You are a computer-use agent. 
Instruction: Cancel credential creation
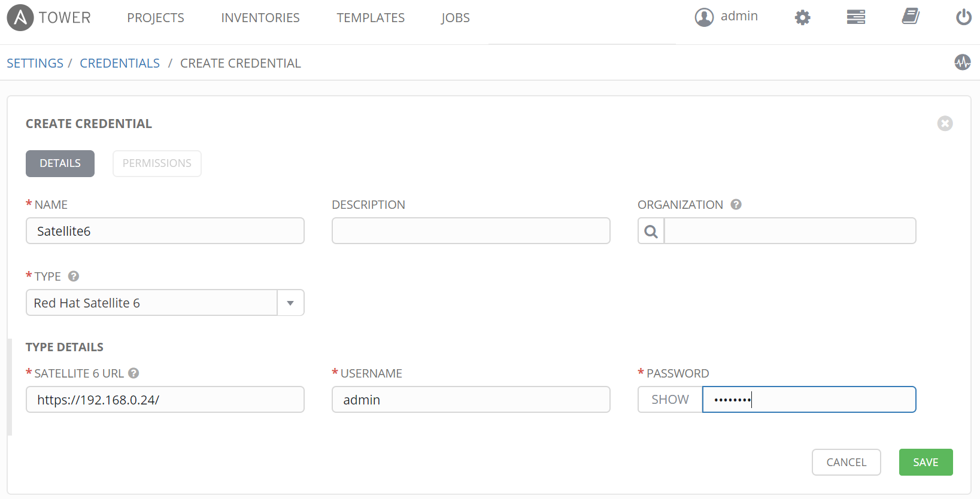(x=846, y=463)
